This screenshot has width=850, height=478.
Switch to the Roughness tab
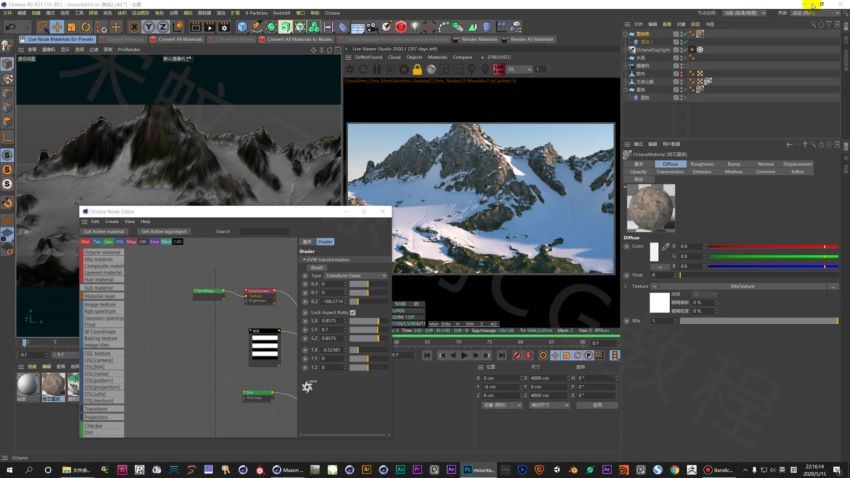[702, 164]
